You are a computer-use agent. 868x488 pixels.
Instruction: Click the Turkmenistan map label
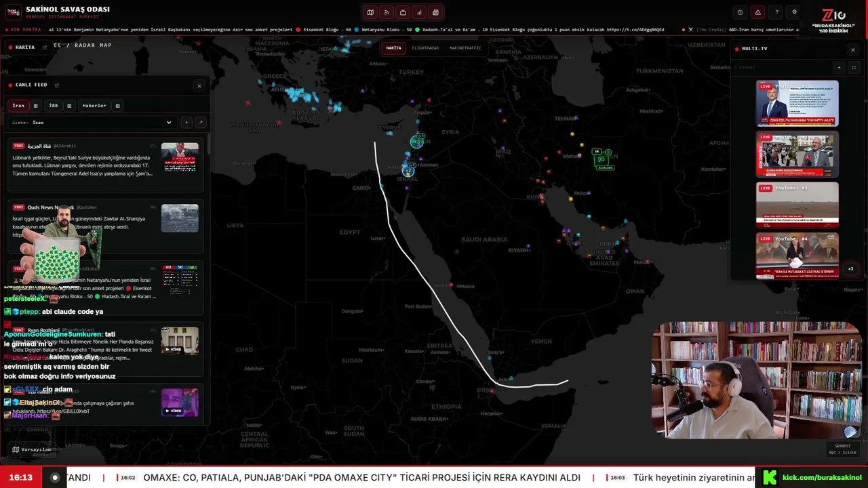click(659, 71)
